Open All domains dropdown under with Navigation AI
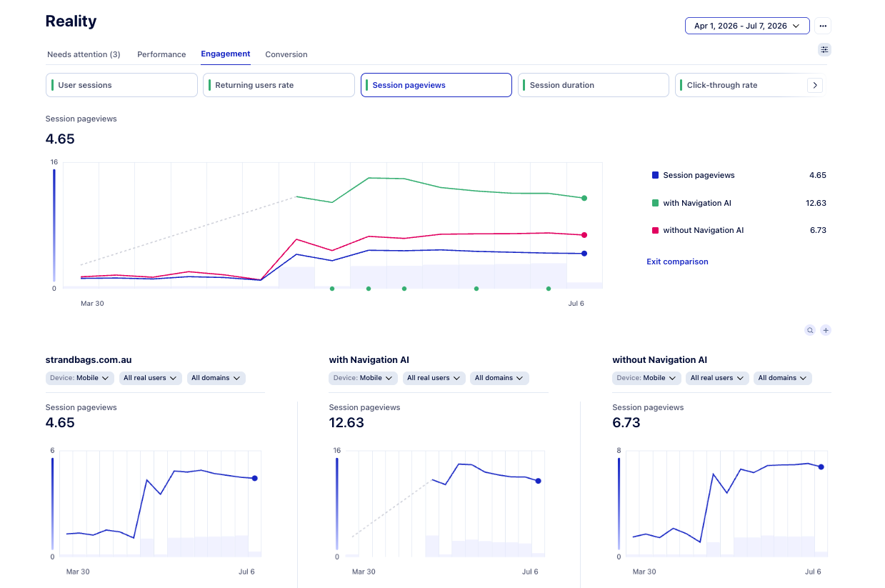The height and width of the screenshot is (588, 885). point(500,378)
